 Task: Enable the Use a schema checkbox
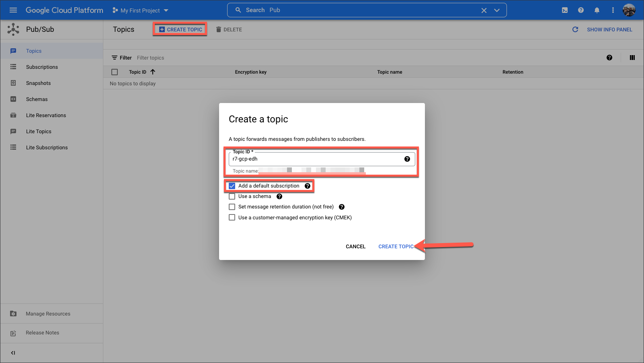pos(232,196)
